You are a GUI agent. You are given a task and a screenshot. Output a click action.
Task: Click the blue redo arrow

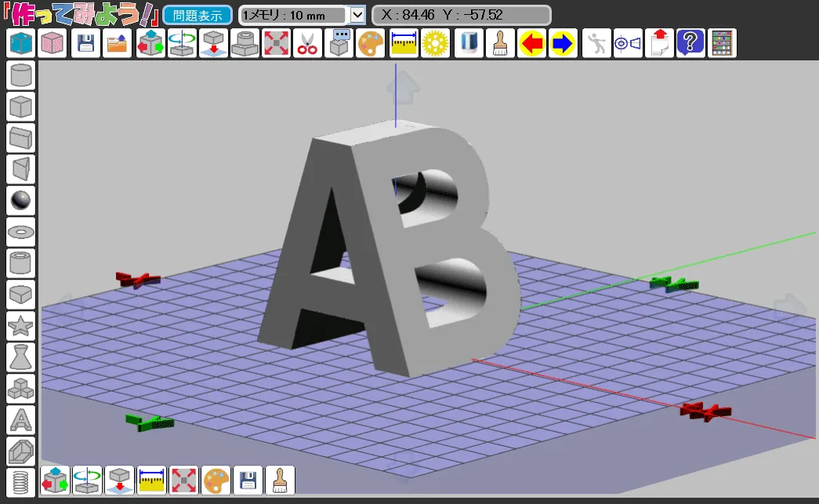tap(563, 44)
